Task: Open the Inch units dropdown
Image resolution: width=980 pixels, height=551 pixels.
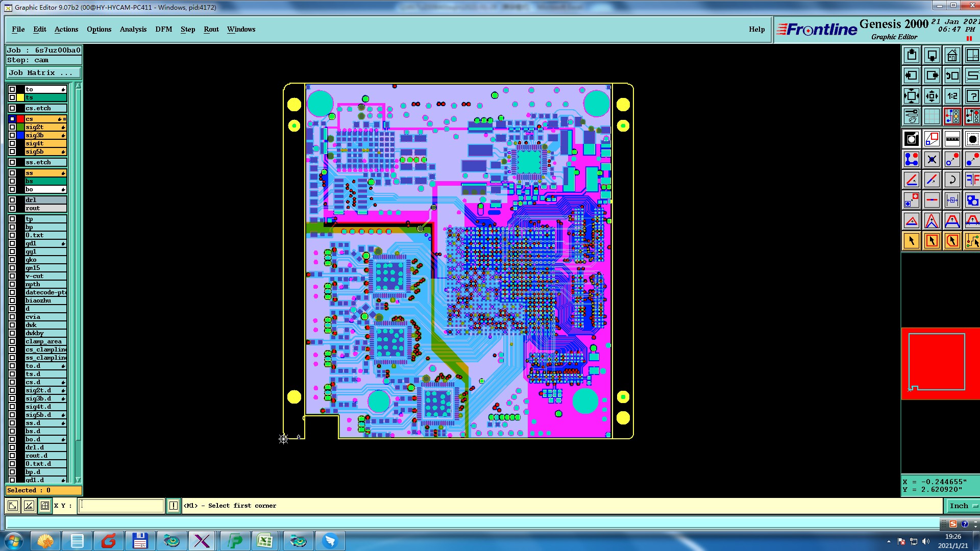Action: tap(962, 506)
